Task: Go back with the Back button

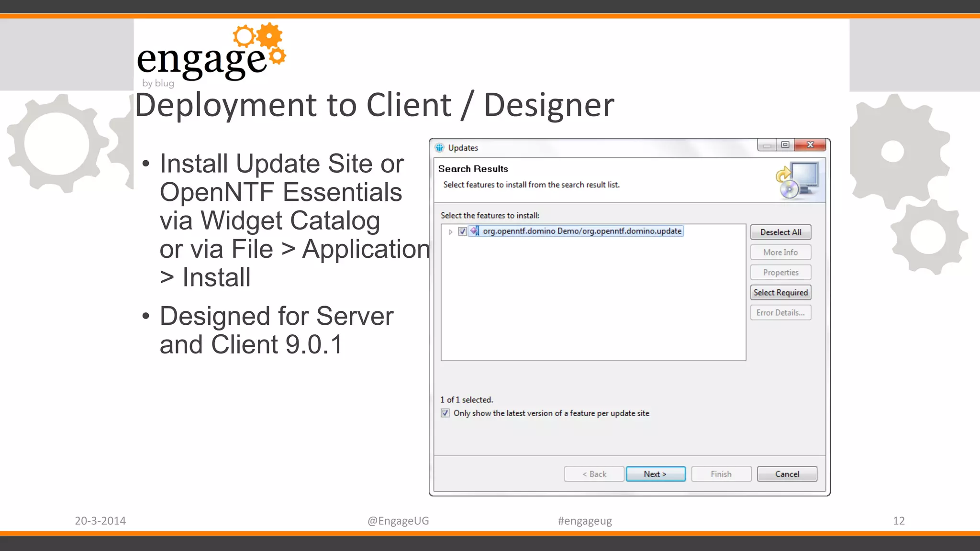Action: point(594,474)
